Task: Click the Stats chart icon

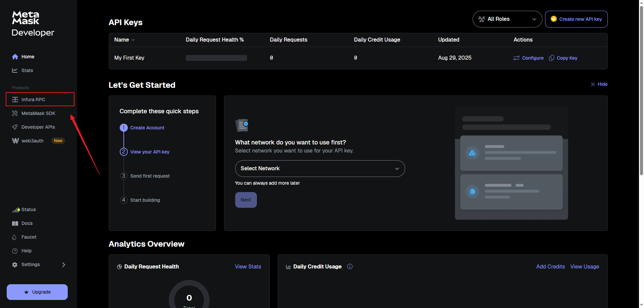Action: (x=15, y=70)
